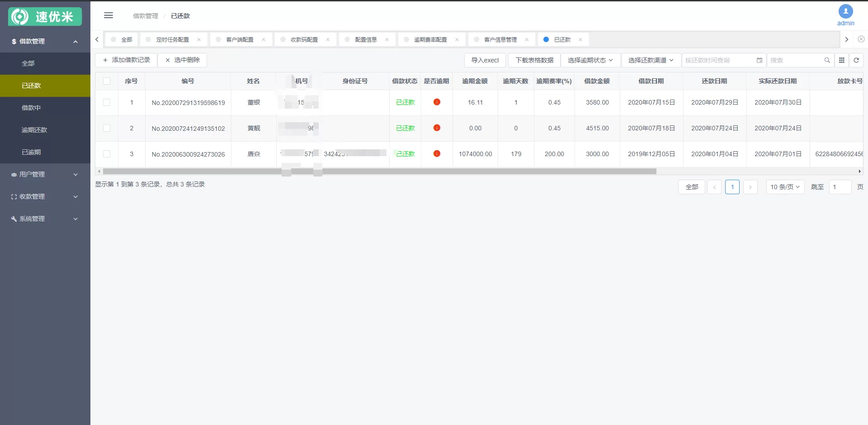Image resolution: width=868 pixels, height=425 pixels.
Task: Check the checkbox on 黄靓's row
Action: click(x=107, y=128)
